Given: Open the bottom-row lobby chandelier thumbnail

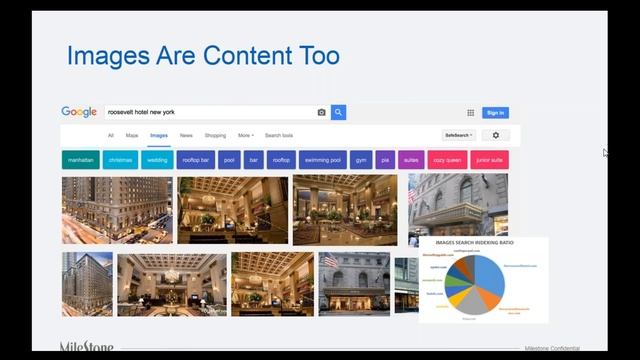Looking at the screenshot, I should (x=273, y=284).
